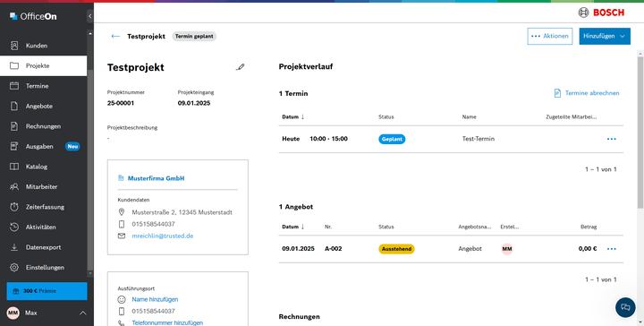Image resolution: width=644 pixels, height=326 pixels.
Task: Open options for Test-Termin row
Action: [612, 139]
